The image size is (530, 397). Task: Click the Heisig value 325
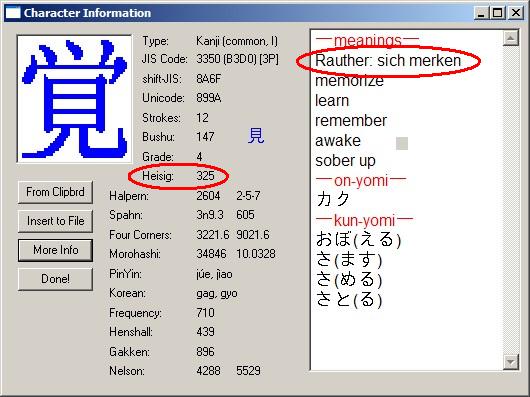pos(206,176)
